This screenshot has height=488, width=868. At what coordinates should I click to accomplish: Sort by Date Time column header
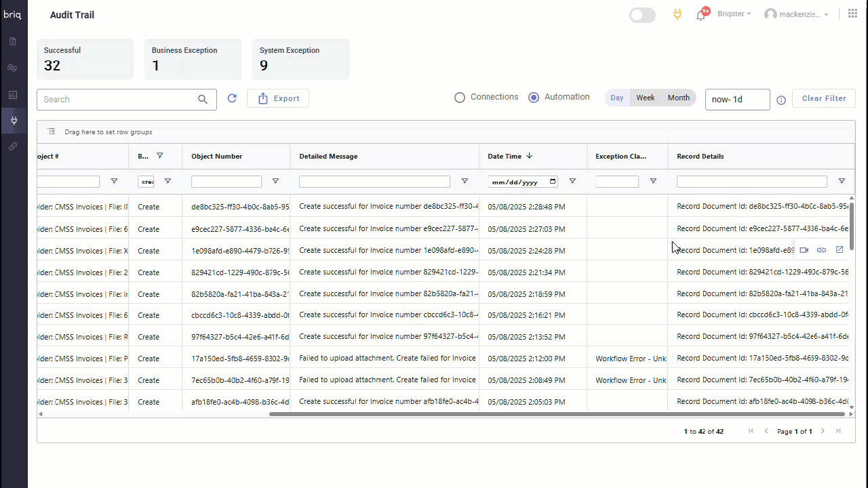pos(510,156)
